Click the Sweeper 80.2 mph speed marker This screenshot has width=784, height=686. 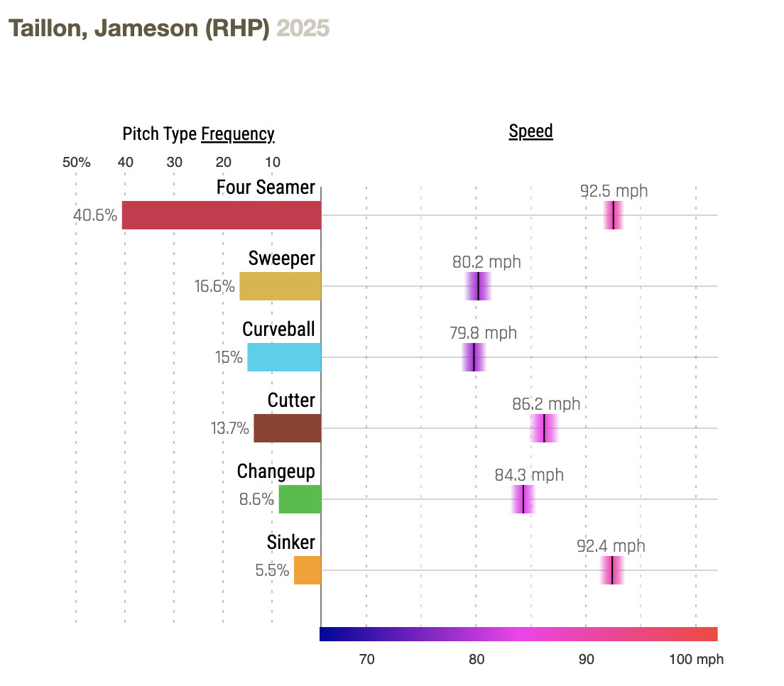(479, 286)
